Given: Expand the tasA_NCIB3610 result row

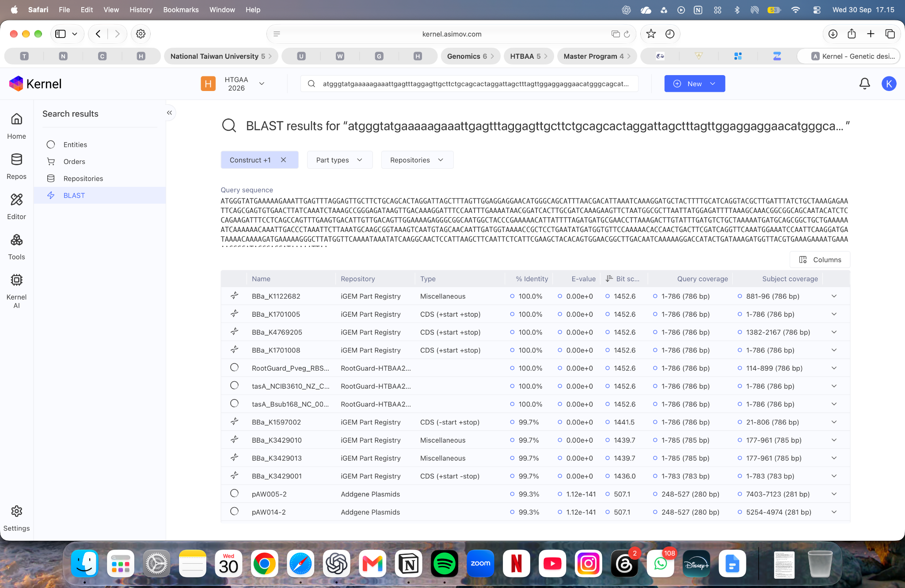Looking at the screenshot, I should [834, 386].
